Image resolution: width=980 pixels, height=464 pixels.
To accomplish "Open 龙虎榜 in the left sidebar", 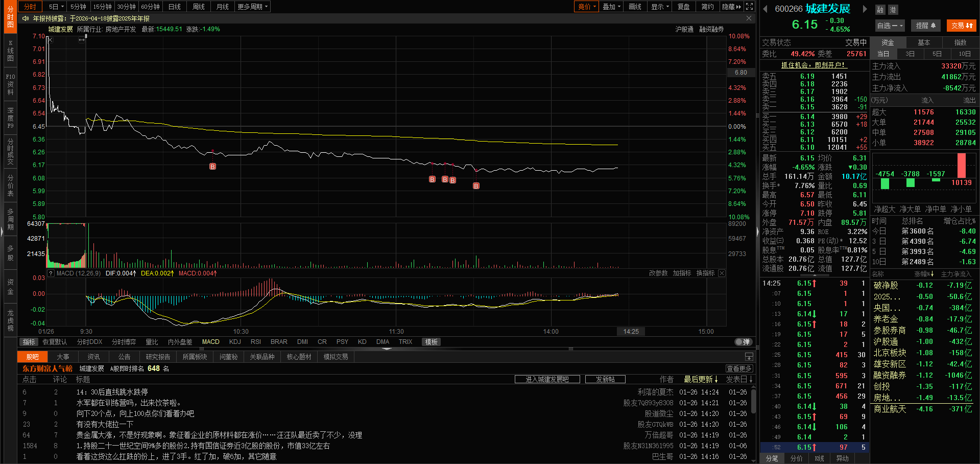I will click(x=11, y=320).
